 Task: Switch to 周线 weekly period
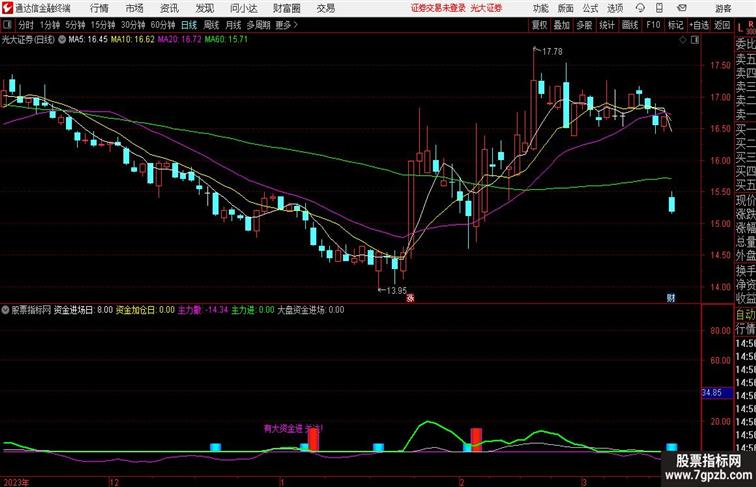(211, 25)
